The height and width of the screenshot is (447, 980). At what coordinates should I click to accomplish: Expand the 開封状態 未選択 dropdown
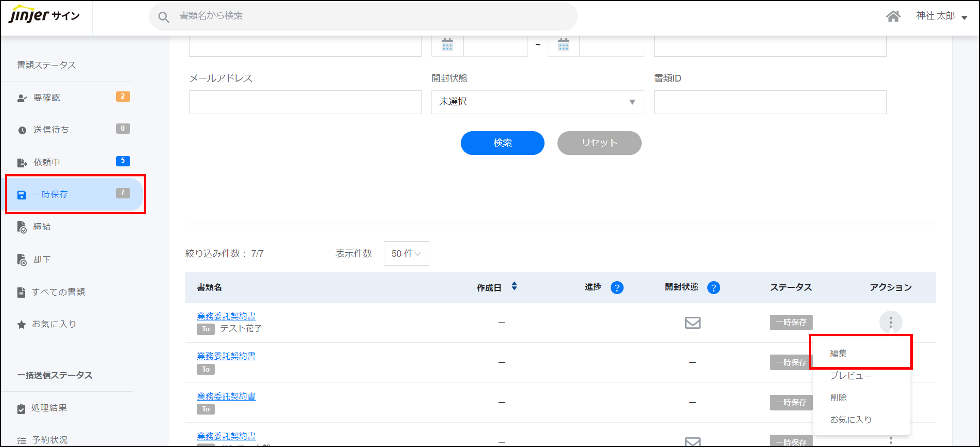[537, 102]
